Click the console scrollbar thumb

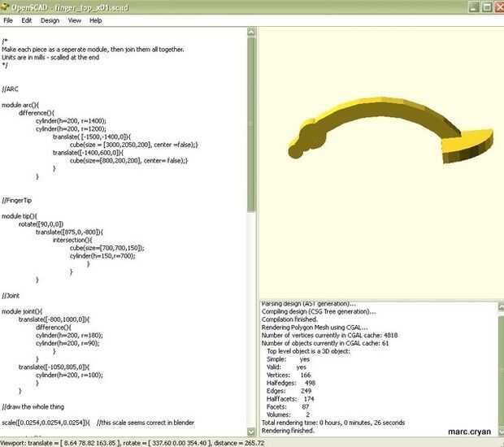click(x=501, y=370)
